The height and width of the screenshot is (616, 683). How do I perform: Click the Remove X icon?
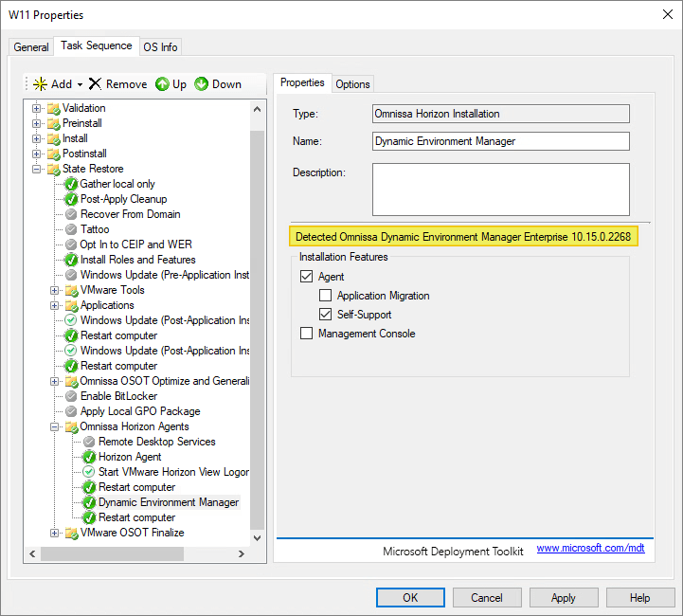pos(95,84)
